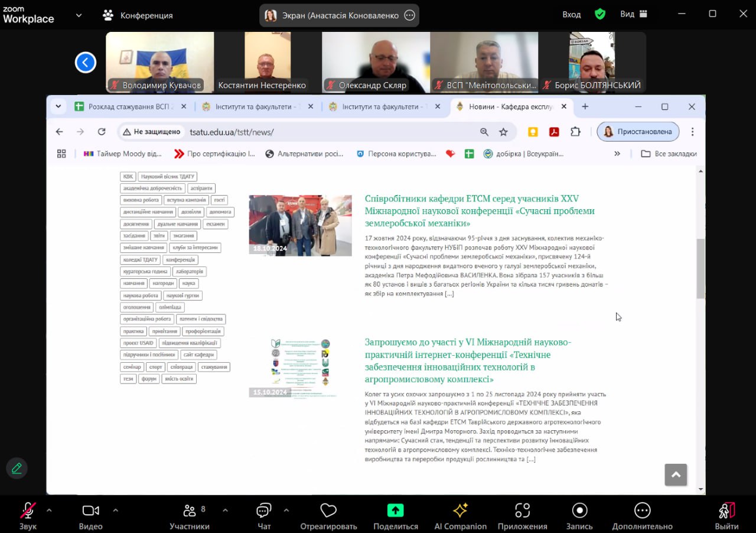
Task: Click the shared page's vertical scrollbar
Action: [700, 269]
